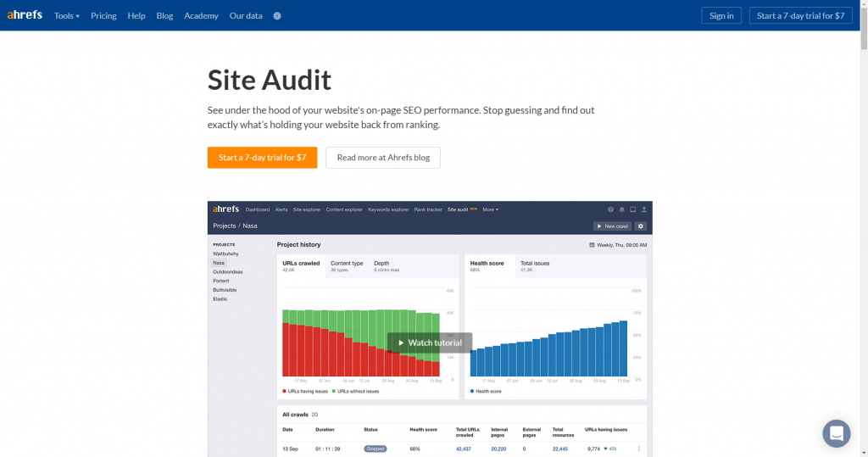This screenshot has width=868, height=457.
Task: Click Read more at Ahrefs blog
Action: (x=383, y=158)
